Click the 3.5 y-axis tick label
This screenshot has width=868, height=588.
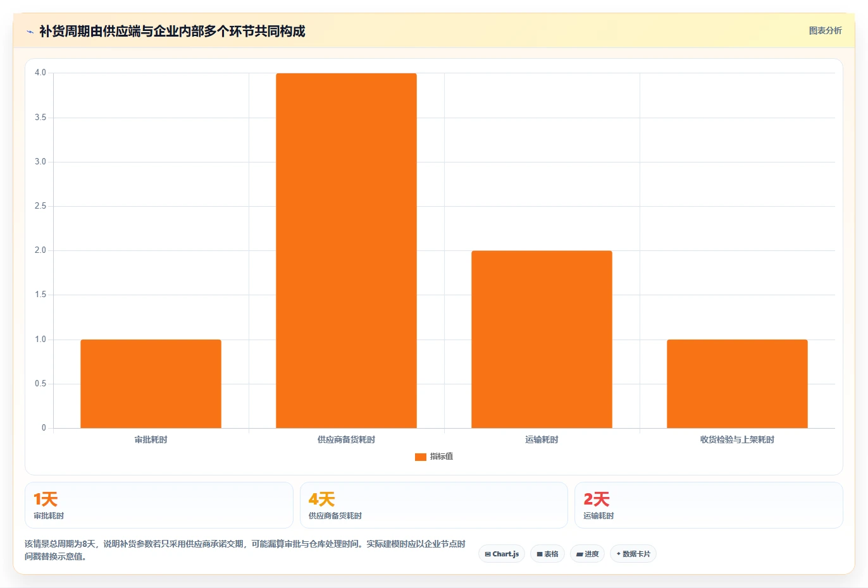pos(40,118)
